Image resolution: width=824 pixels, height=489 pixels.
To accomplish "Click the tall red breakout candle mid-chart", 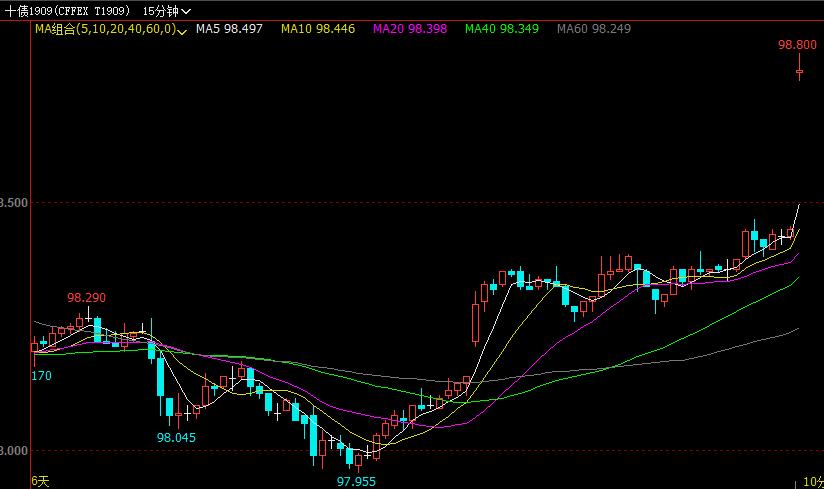I will pyautogui.click(x=475, y=322).
